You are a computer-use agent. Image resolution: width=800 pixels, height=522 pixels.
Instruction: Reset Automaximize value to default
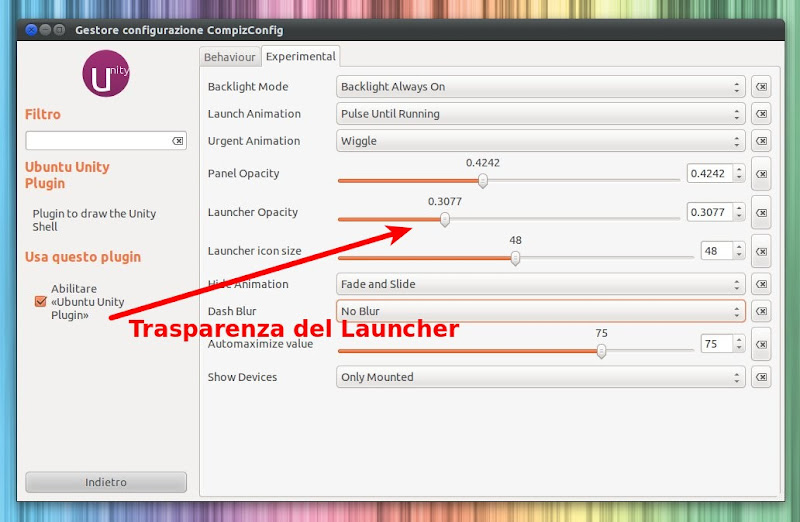761,344
